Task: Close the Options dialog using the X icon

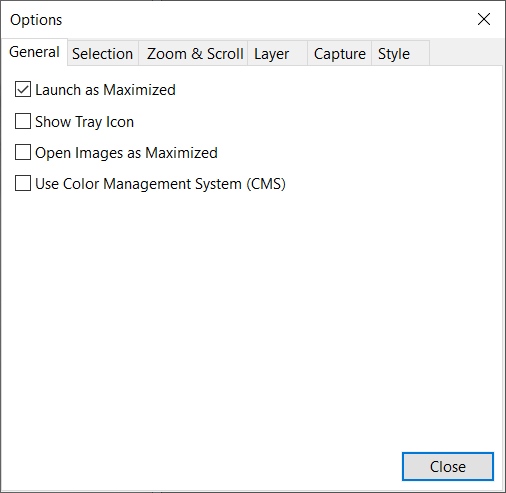Action: 484,19
